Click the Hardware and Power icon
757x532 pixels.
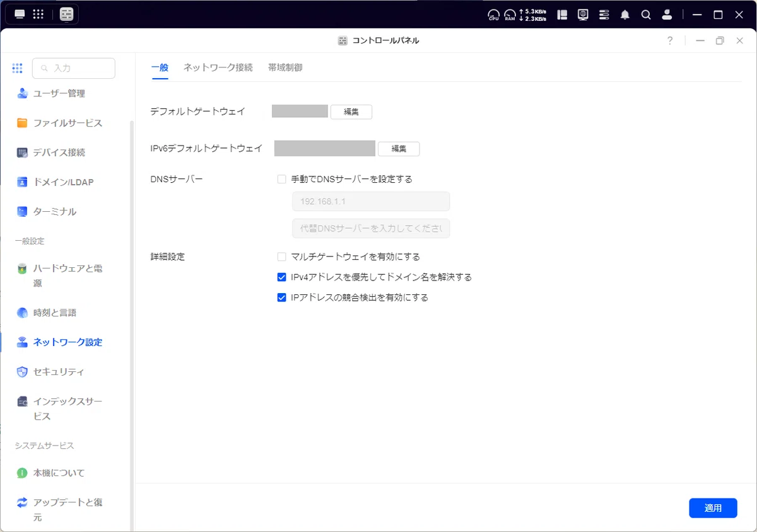click(22, 269)
